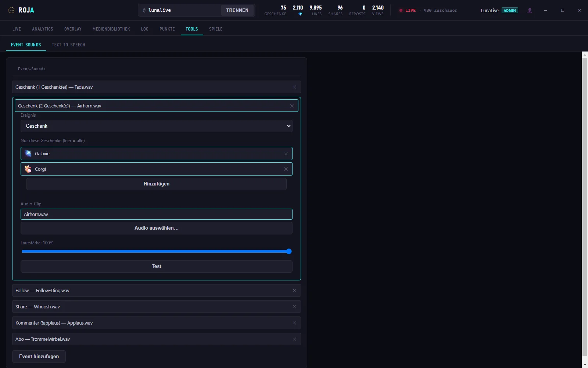Click the ROJA logo icon
This screenshot has height=368, width=588.
[x=11, y=10]
